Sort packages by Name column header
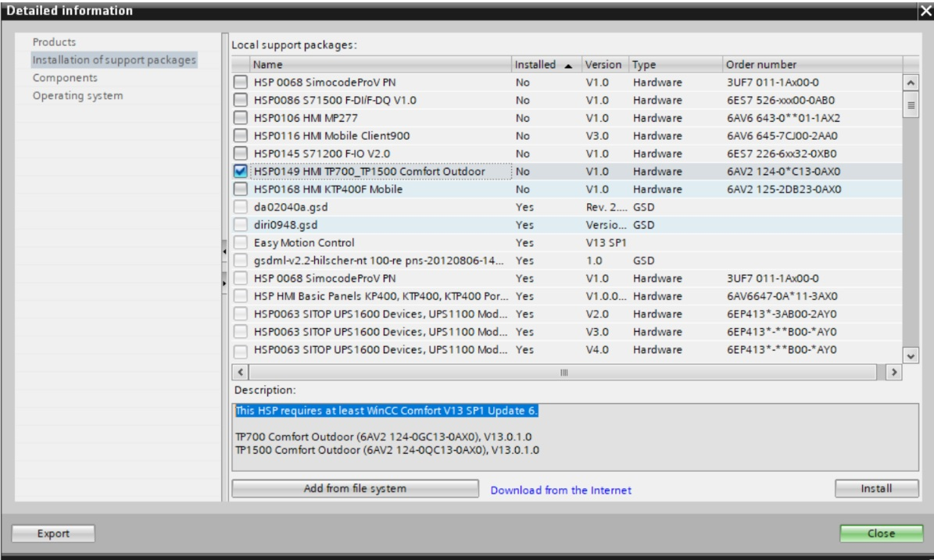 coord(380,65)
